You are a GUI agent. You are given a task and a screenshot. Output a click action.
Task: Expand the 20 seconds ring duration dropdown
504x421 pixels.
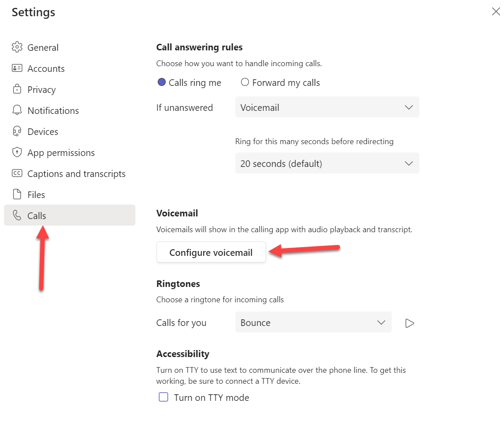[327, 163]
